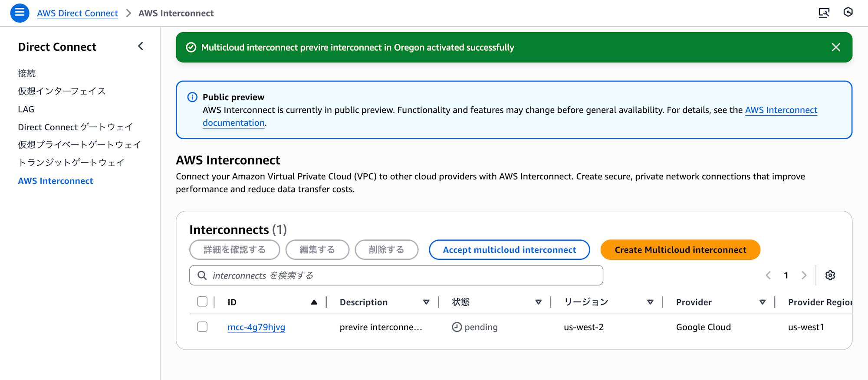Open 仮想プライベートゲートウェイ in sidebar
This screenshot has height=380, width=868.
79,145
